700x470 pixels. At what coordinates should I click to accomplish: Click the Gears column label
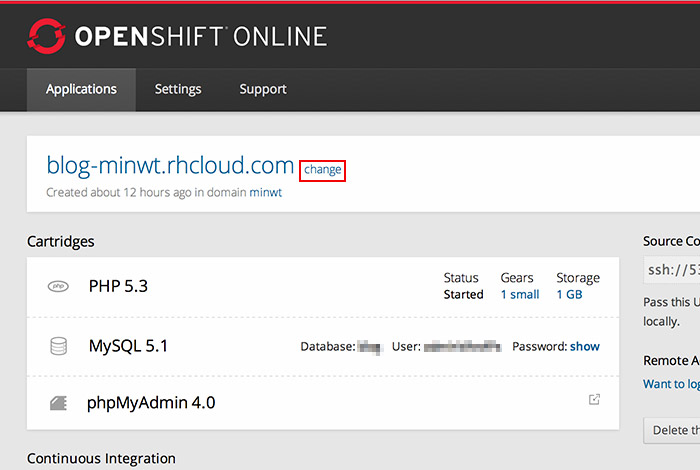click(517, 278)
